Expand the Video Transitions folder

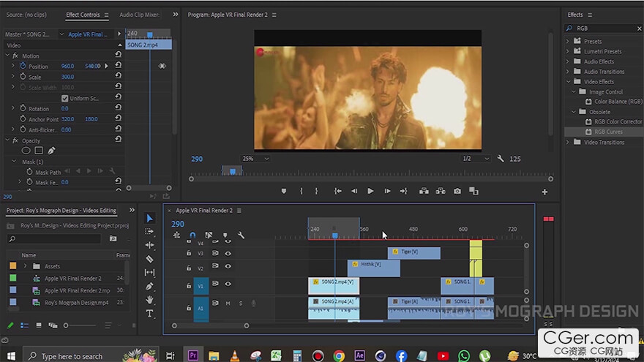pyautogui.click(x=568, y=142)
